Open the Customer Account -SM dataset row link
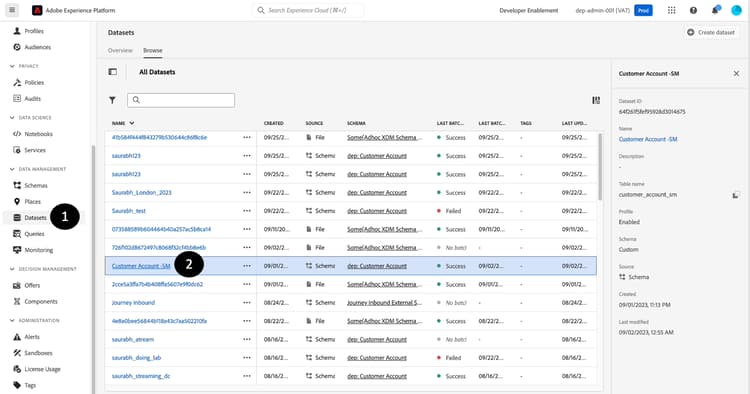Image resolution: width=750 pixels, height=394 pixels. [x=141, y=266]
